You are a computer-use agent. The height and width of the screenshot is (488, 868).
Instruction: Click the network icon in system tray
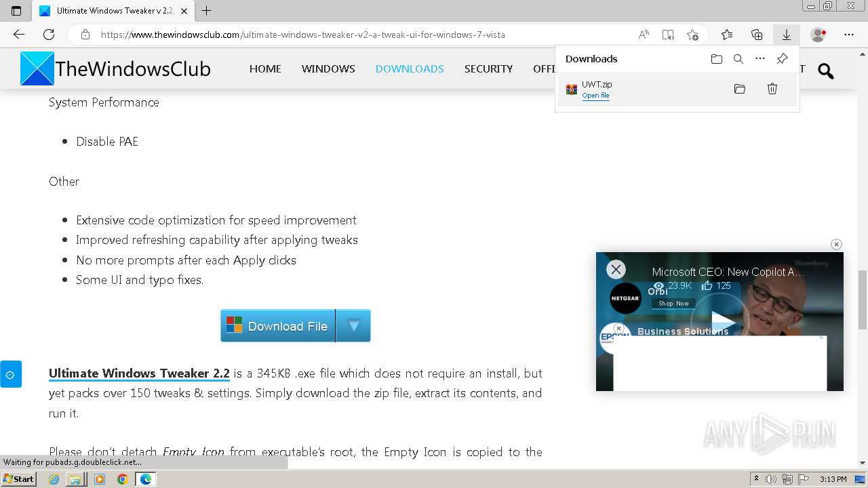[x=787, y=479]
